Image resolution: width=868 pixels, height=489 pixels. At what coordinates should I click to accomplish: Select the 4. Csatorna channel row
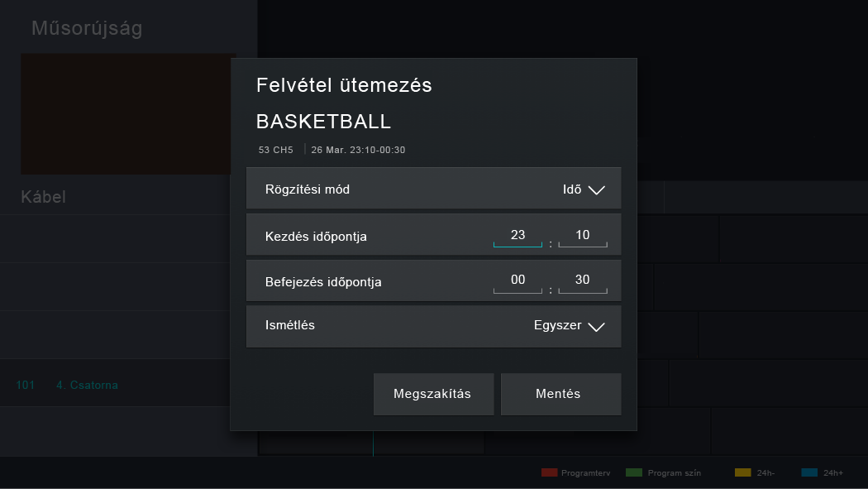[x=87, y=386]
